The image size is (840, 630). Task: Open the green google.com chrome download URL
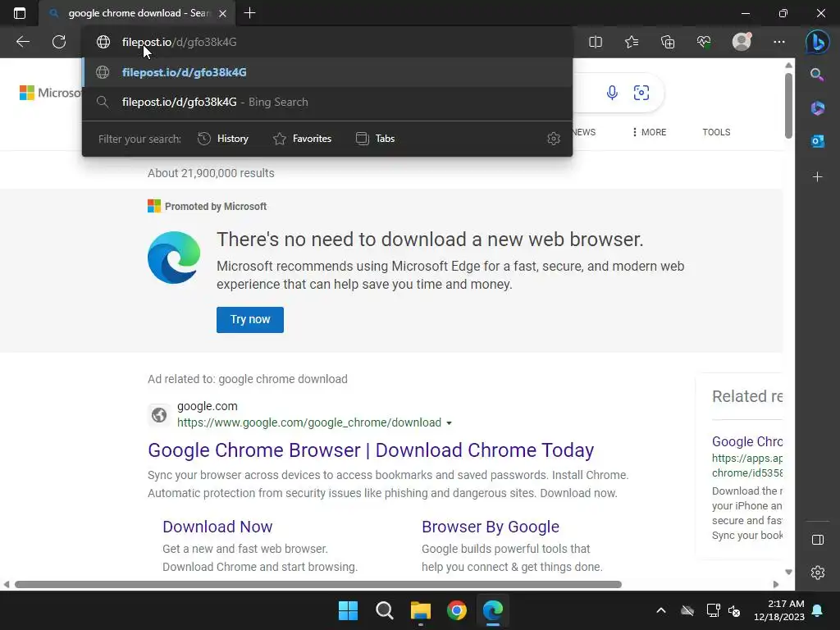[309, 422]
